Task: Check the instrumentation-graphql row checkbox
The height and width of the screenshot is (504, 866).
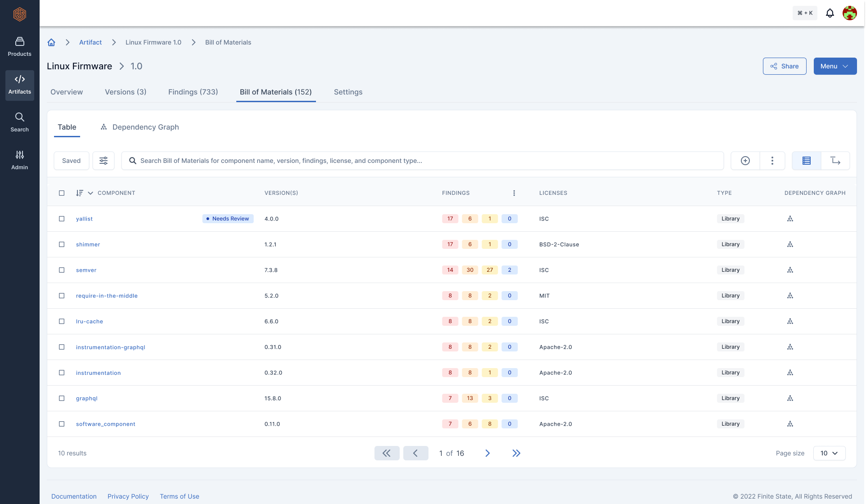Action: [62, 347]
